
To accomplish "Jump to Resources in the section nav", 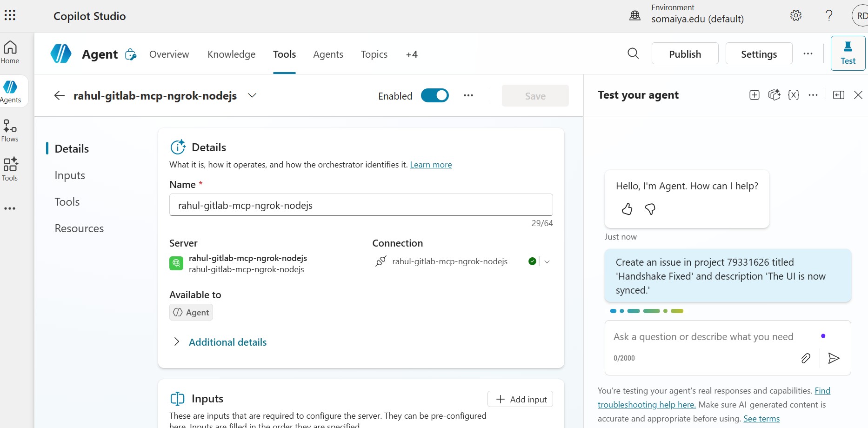I will coord(79,228).
